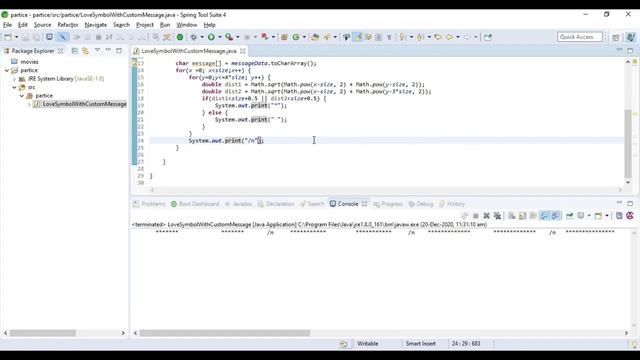Click the Last Edit Location toolbar icon

[438, 37]
